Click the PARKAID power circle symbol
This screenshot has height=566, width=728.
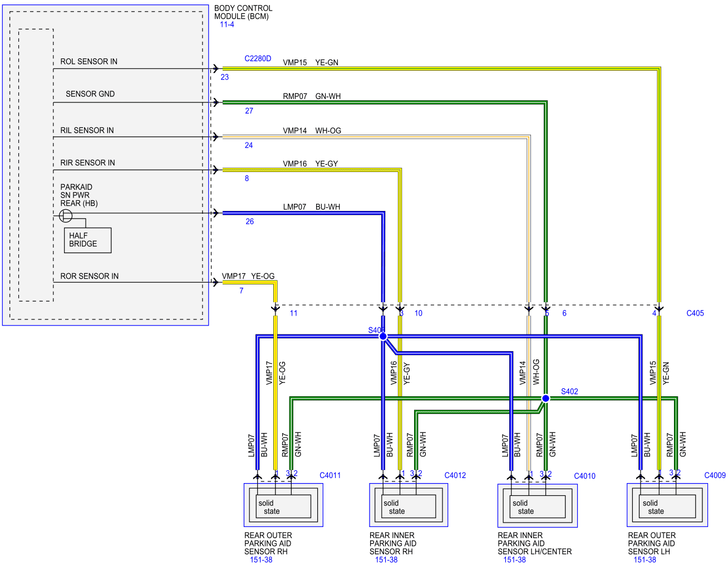(x=66, y=215)
